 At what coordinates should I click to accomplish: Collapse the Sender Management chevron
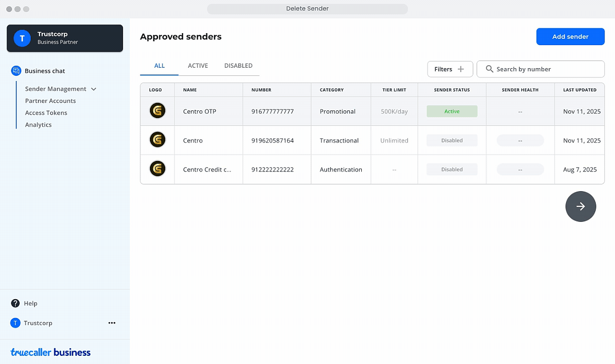click(94, 89)
